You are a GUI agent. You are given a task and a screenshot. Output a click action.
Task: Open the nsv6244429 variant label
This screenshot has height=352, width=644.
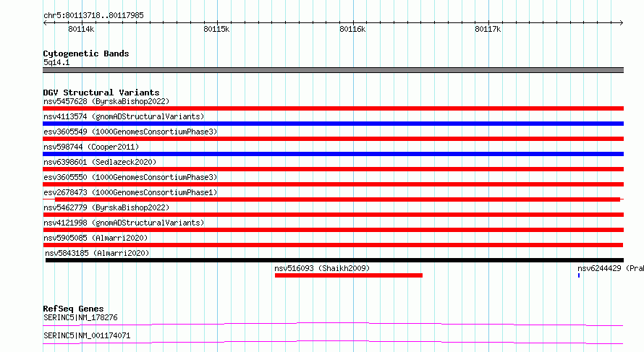pos(610,268)
